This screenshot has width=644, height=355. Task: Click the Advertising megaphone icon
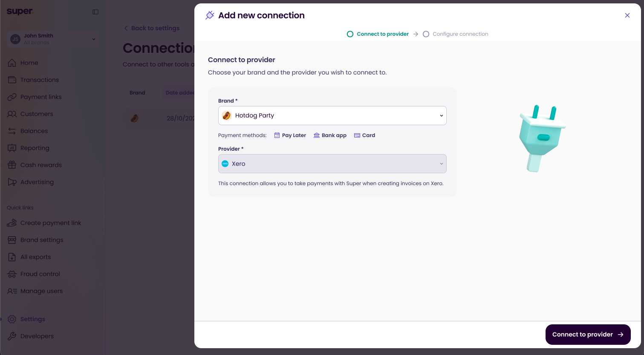(12, 182)
